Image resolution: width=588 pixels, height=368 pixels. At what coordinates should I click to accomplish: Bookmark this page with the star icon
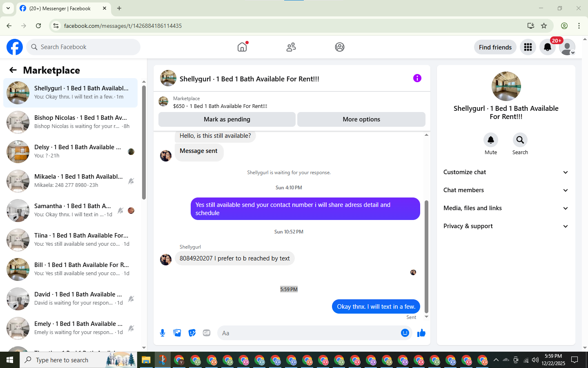coord(544,26)
